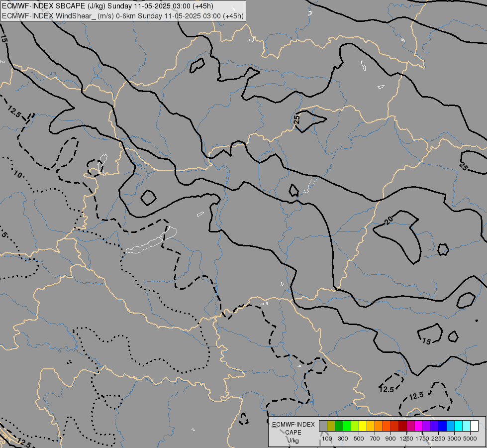Click the legend value 1250

pos(406,439)
